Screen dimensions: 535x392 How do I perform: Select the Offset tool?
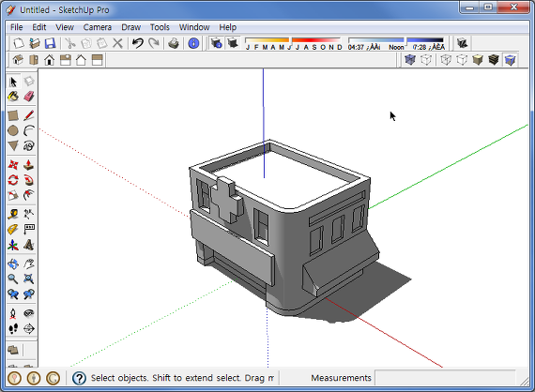pos(29,195)
